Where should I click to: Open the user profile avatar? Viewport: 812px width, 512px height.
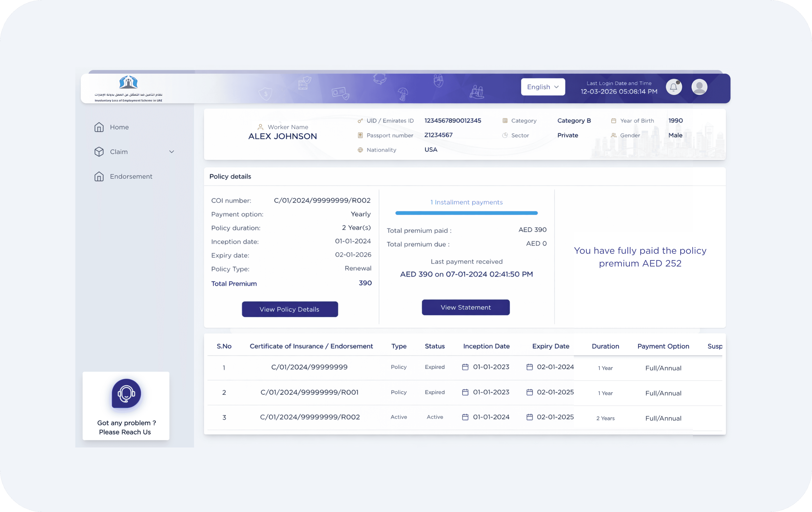click(x=699, y=87)
